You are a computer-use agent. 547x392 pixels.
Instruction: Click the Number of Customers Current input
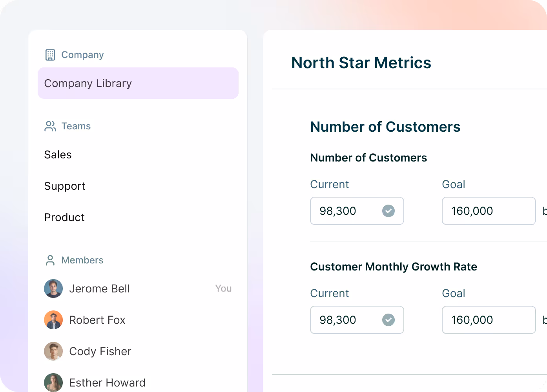(x=357, y=211)
